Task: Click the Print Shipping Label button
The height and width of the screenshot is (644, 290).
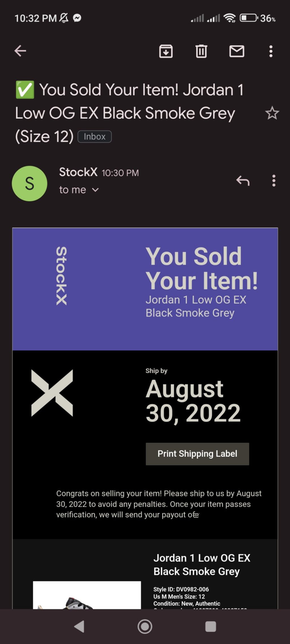Action: click(x=197, y=454)
